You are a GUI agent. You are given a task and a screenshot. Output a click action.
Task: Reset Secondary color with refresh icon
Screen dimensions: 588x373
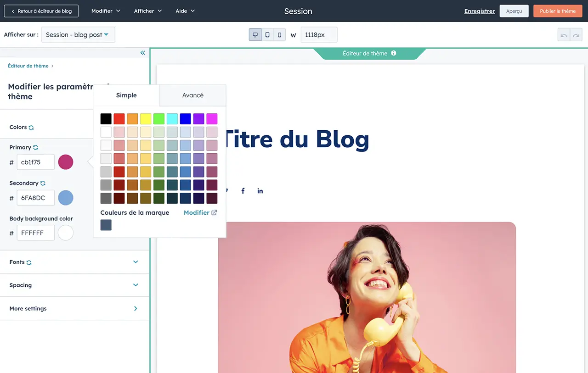[x=43, y=184]
